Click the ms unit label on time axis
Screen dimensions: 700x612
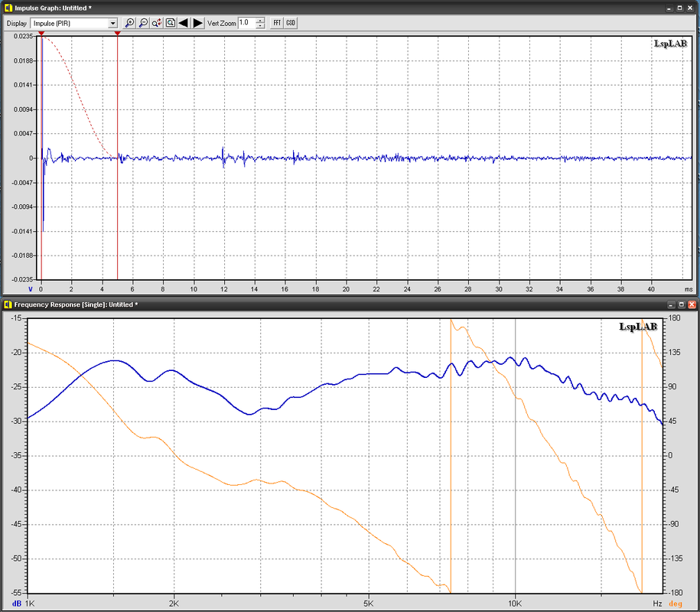coord(689,289)
